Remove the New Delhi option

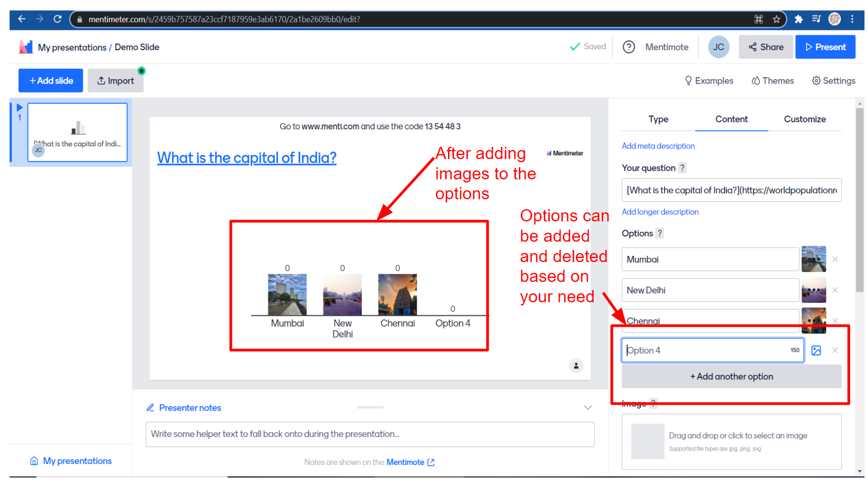point(835,290)
